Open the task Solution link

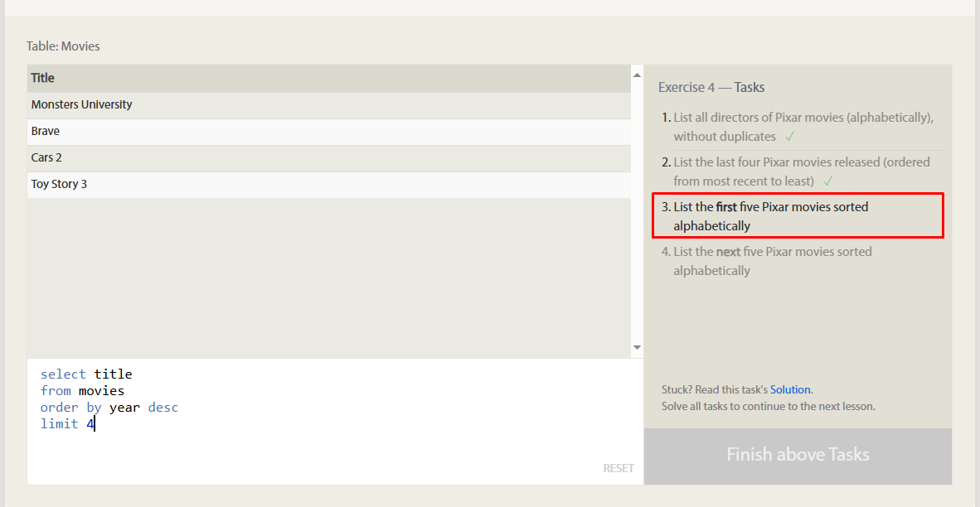pos(790,389)
